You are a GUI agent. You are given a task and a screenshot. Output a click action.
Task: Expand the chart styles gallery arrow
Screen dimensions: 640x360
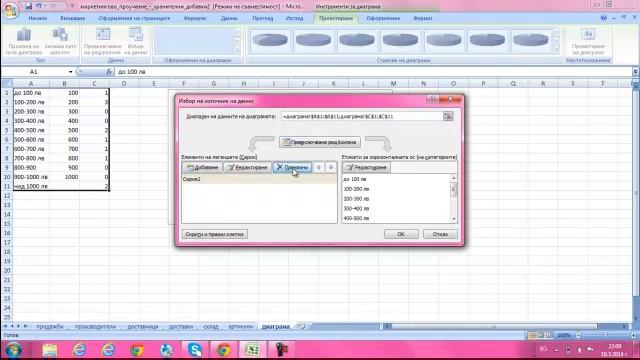pyautogui.click(x=557, y=49)
